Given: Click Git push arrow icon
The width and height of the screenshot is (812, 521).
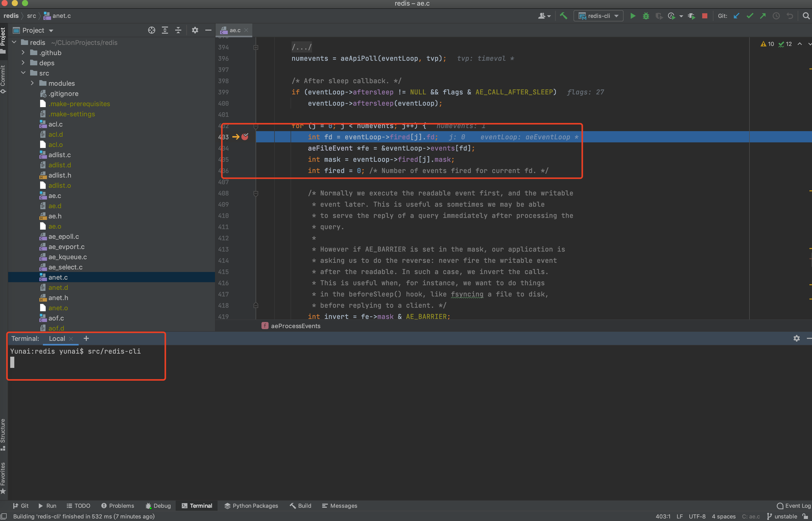Looking at the screenshot, I should coord(762,16).
